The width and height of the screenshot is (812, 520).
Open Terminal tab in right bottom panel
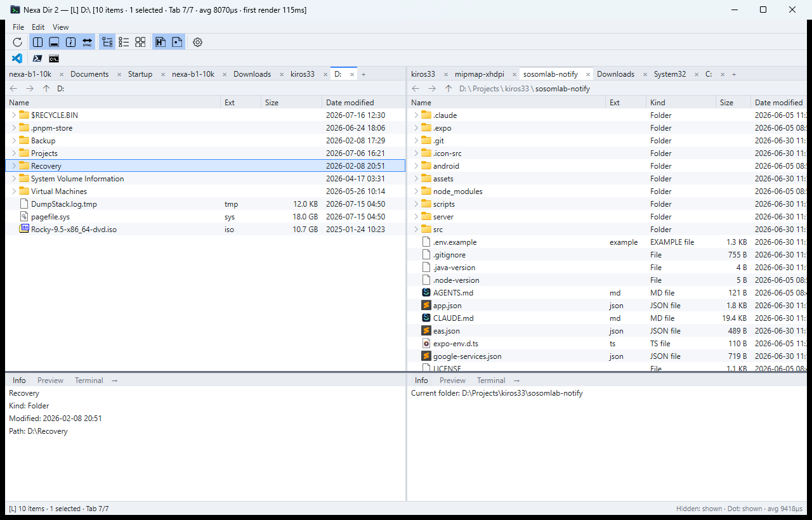(x=491, y=380)
